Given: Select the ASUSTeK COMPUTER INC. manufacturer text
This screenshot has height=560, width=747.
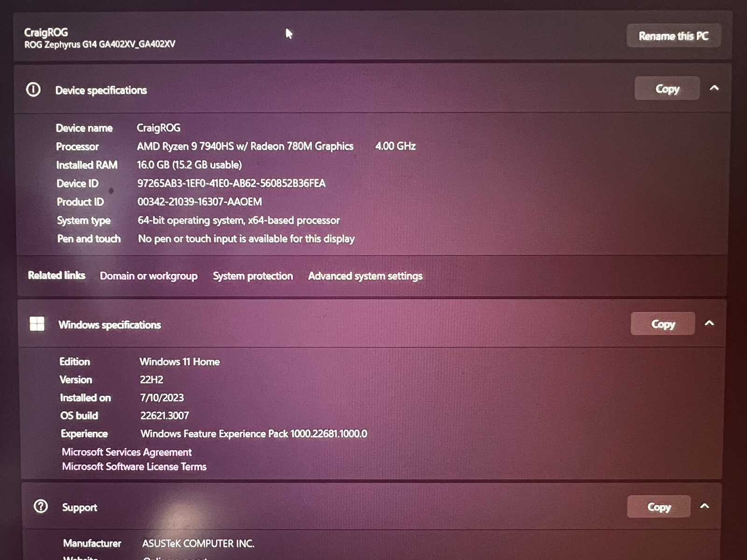Looking at the screenshot, I should (198, 543).
